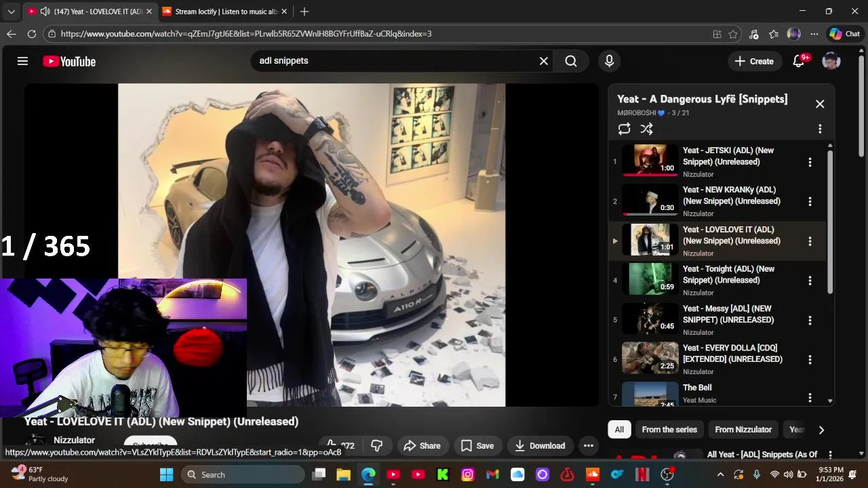Show more filter chips with right arrow
868x488 pixels.
pos(821,430)
